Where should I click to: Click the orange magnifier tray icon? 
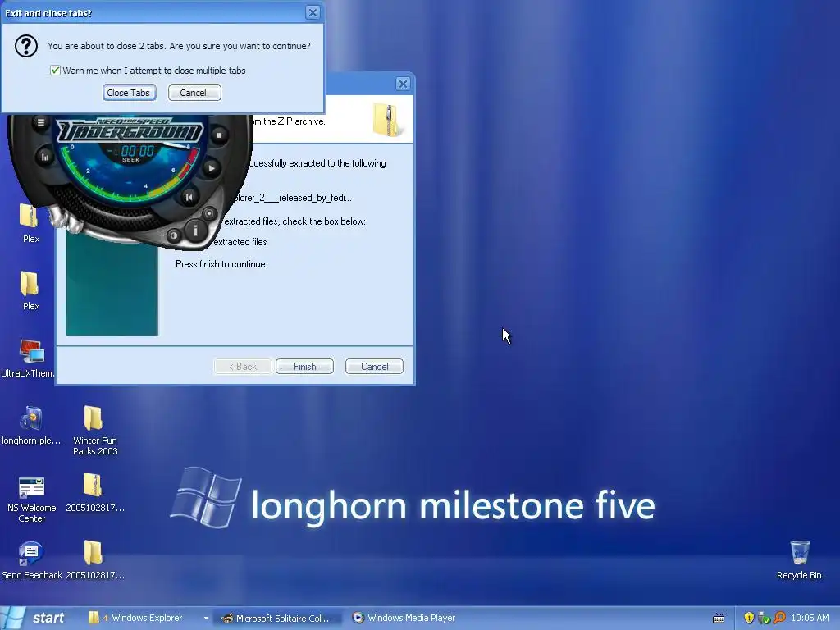(779, 618)
